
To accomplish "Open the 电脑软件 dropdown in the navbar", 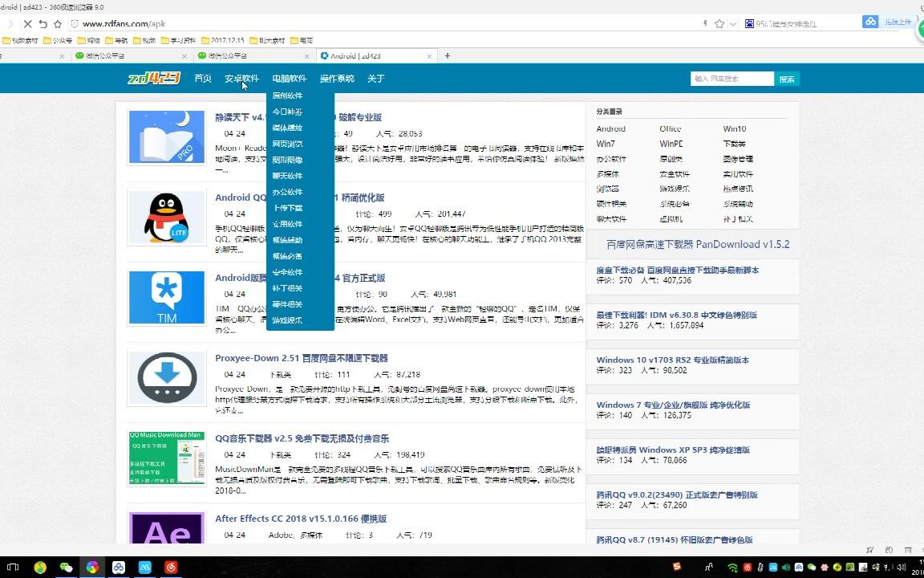I will pos(290,78).
